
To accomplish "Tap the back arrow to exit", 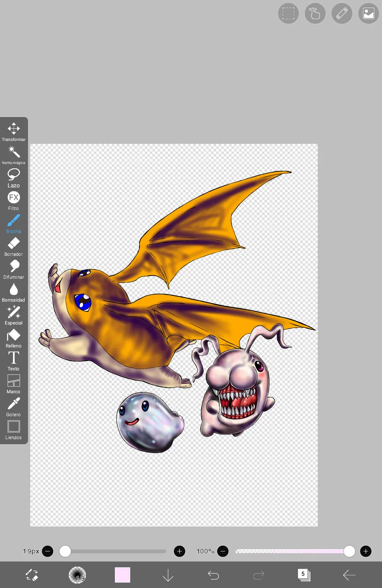I will 349,575.
